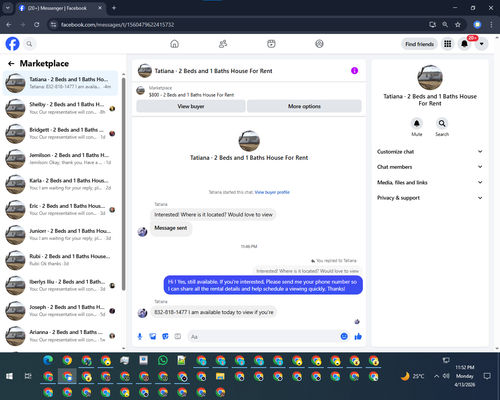Open the Chrome three-dot menu
This screenshot has height=400, width=500.
[491, 25]
